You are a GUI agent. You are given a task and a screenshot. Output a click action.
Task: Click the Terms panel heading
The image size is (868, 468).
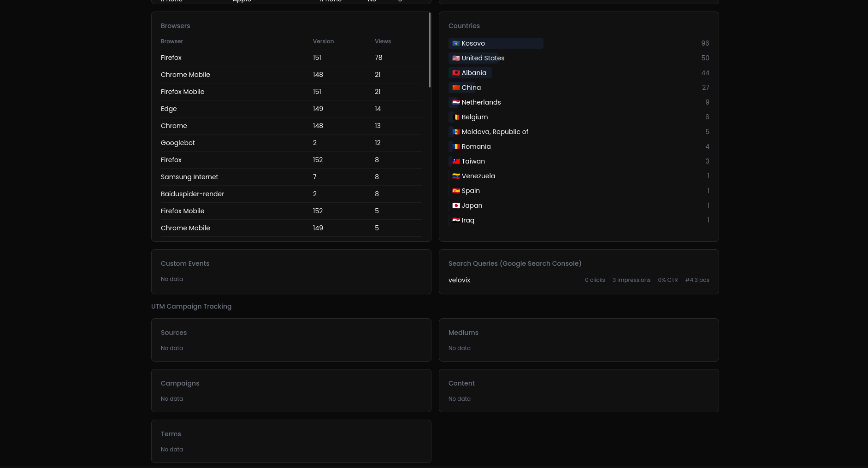171,434
